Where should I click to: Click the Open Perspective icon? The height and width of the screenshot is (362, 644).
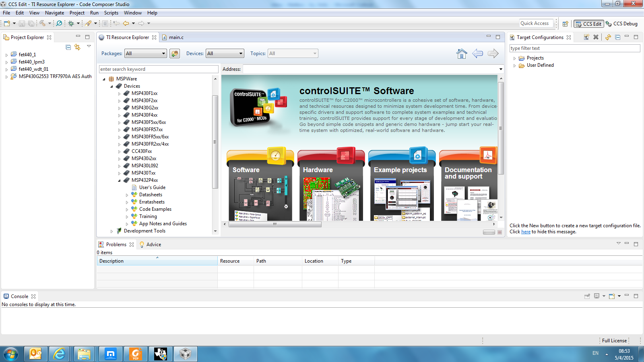[x=565, y=24]
